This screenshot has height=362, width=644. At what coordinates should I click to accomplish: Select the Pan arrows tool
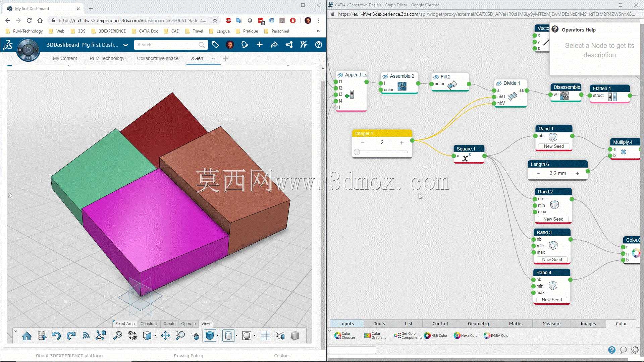[165, 336]
